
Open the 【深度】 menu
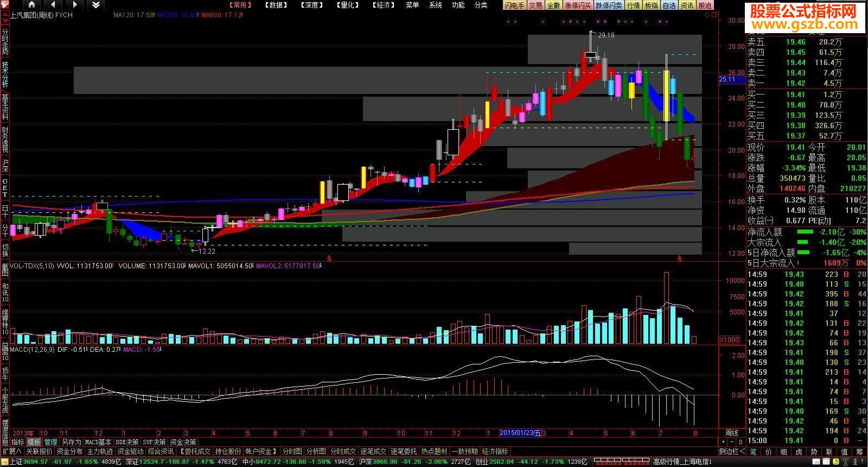tap(312, 5)
